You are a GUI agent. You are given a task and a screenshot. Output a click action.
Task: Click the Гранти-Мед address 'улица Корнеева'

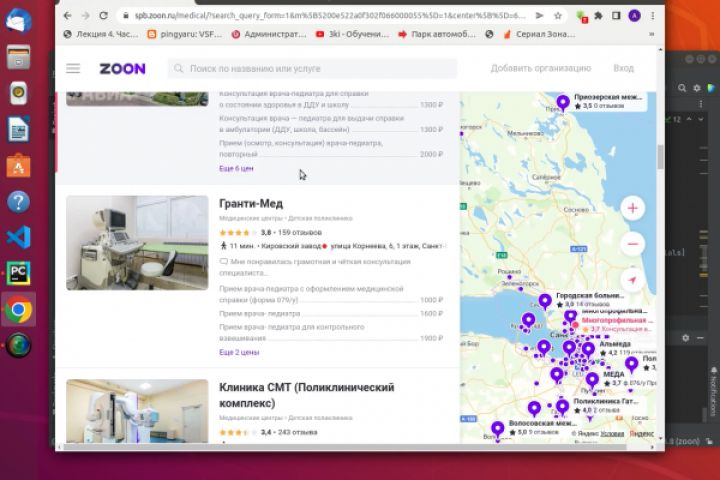[388, 246]
